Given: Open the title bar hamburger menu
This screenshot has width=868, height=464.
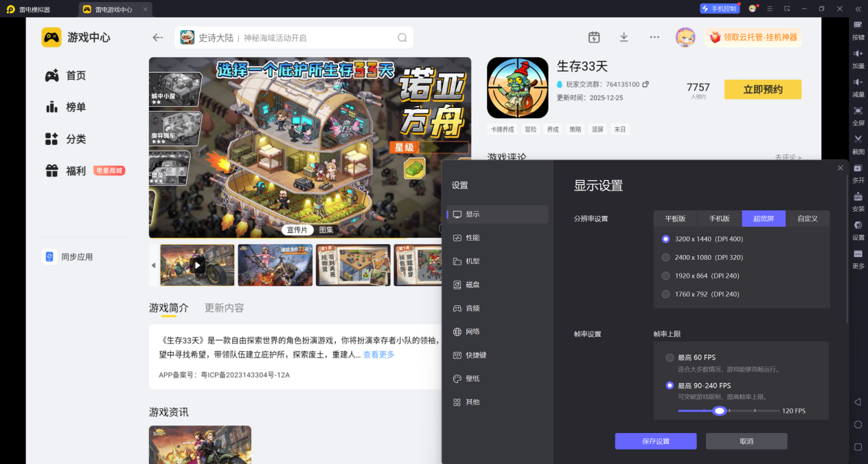Looking at the screenshot, I should [770, 8].
